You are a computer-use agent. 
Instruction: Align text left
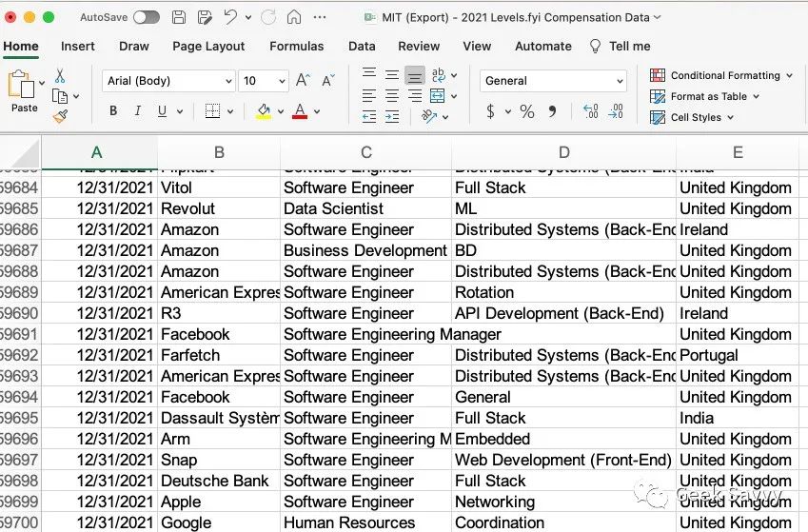(369, 96)
